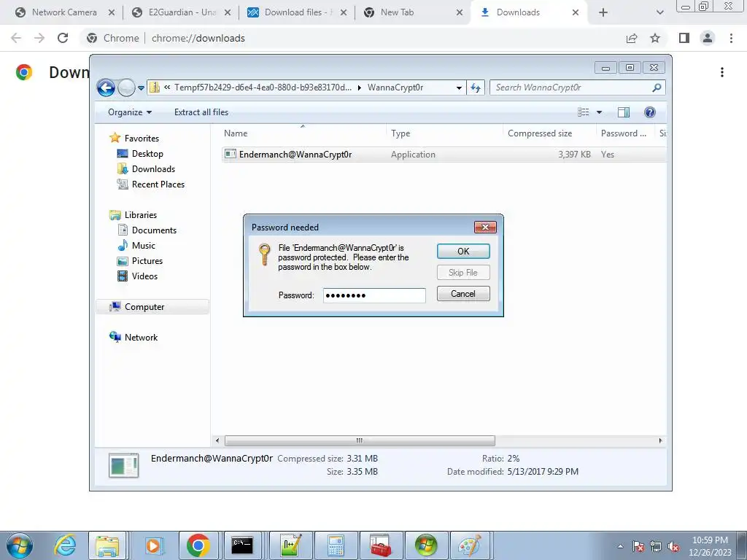Open a new Chrome tab

603,12
